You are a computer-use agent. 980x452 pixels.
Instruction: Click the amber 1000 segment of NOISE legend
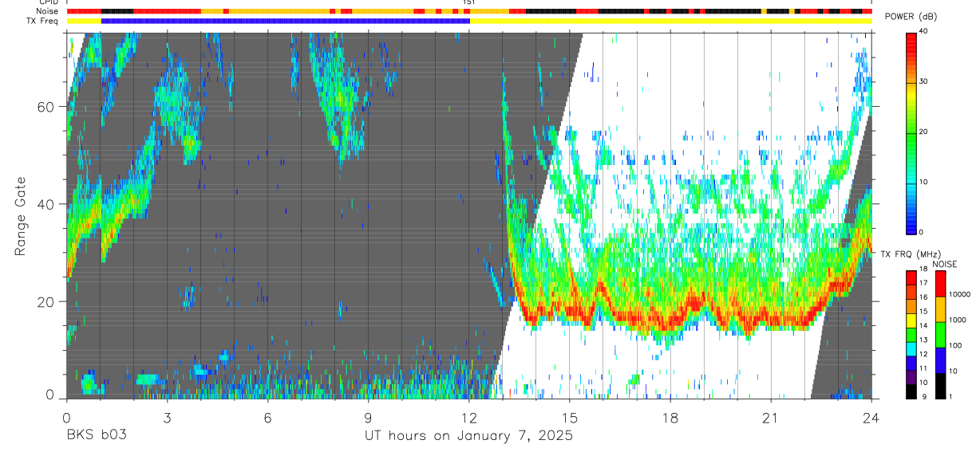(940, 309)
